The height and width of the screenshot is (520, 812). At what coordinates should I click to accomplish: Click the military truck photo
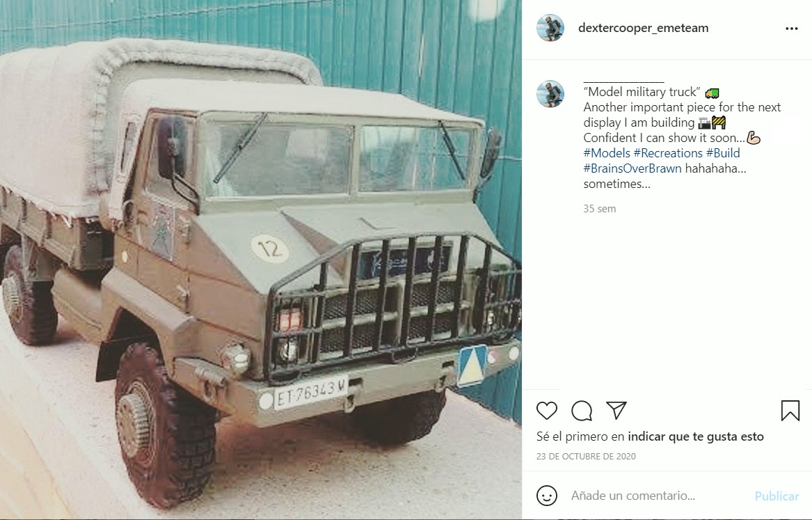(x=260, y=260)
